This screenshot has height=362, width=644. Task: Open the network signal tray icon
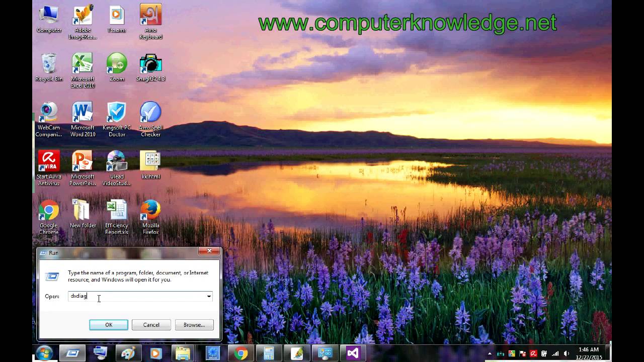click(555, 353)
